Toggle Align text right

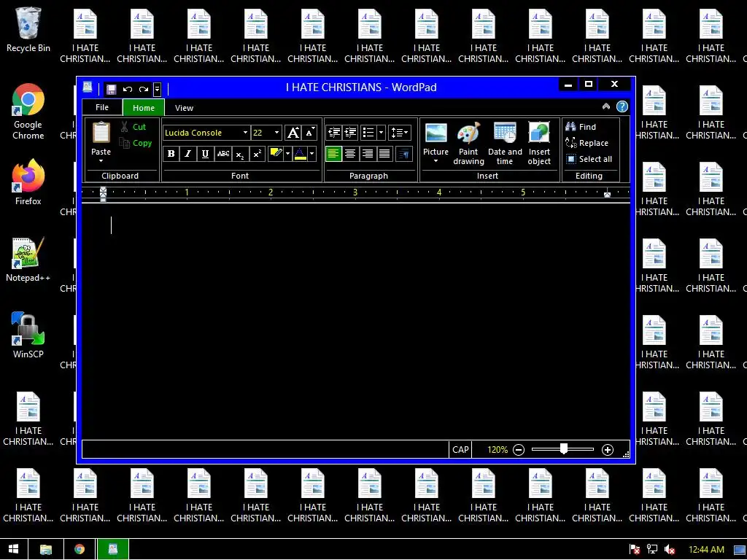[368, 154]
